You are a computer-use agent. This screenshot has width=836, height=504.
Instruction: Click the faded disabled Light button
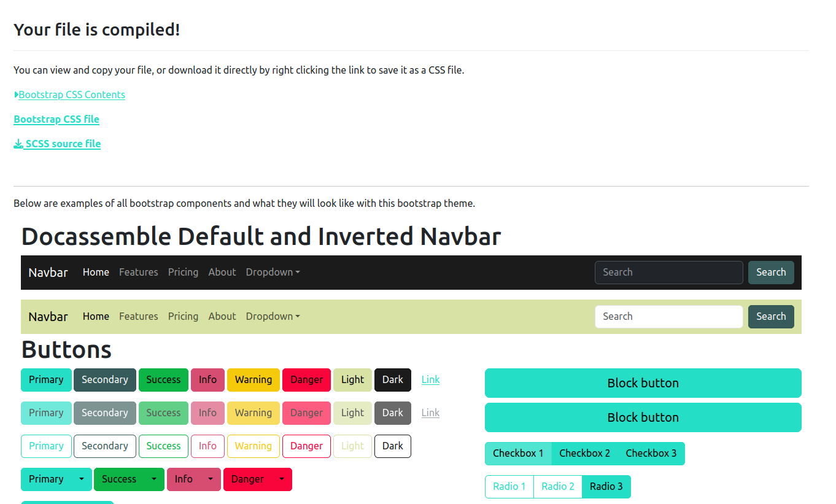pos(352,413)
